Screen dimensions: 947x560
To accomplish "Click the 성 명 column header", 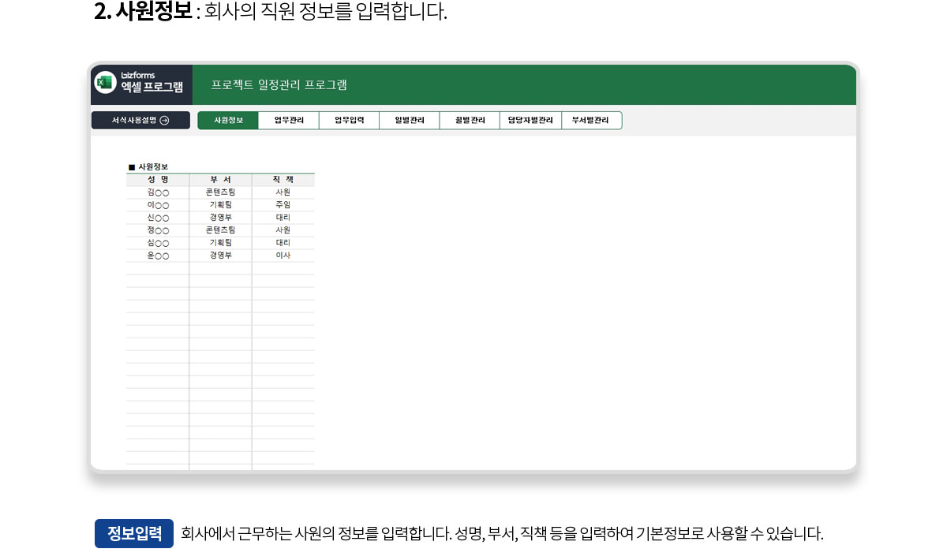I will pos(158,180).
